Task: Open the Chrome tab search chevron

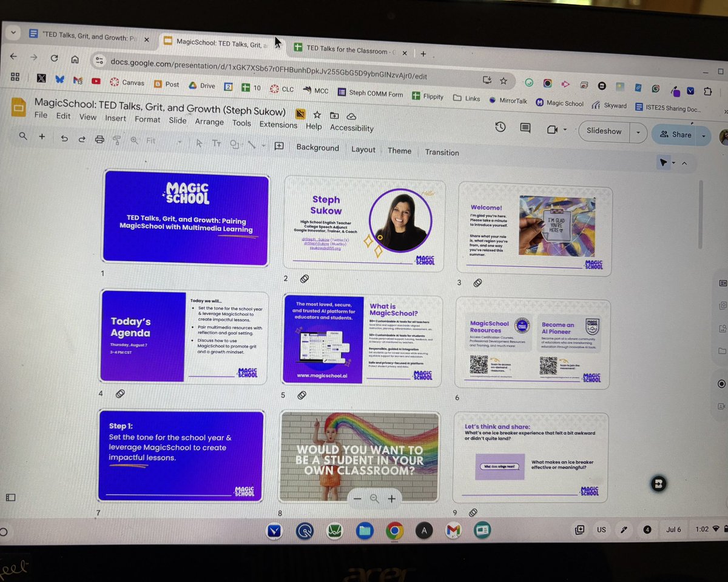Action: point(13,34)
